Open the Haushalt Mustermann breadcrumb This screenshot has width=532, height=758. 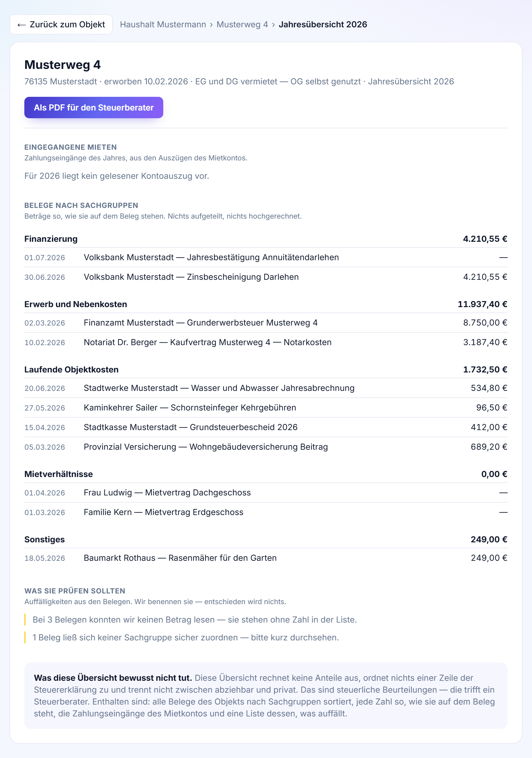coord(163,24)
